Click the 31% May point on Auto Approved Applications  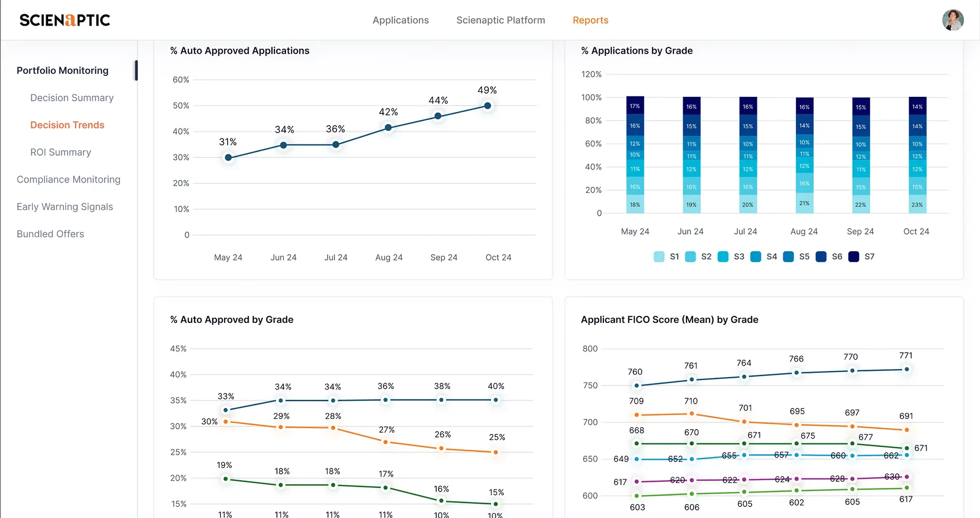coord(228,157)
